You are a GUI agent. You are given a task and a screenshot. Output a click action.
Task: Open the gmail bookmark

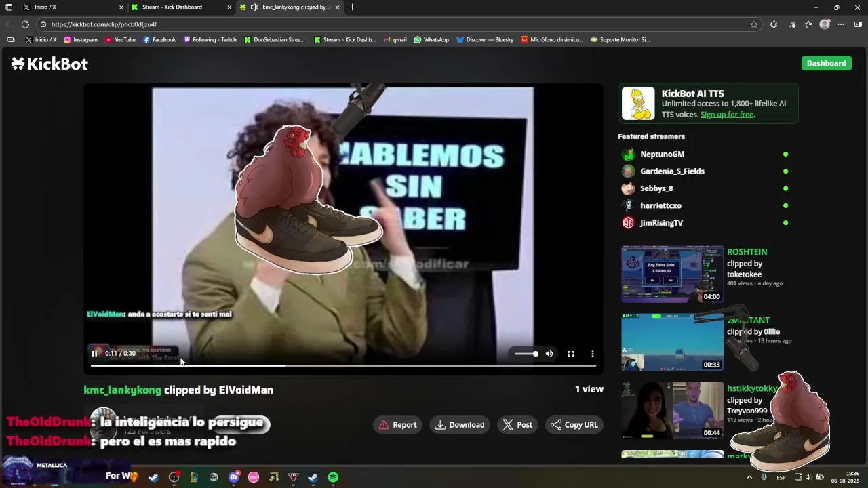(395, 40)
